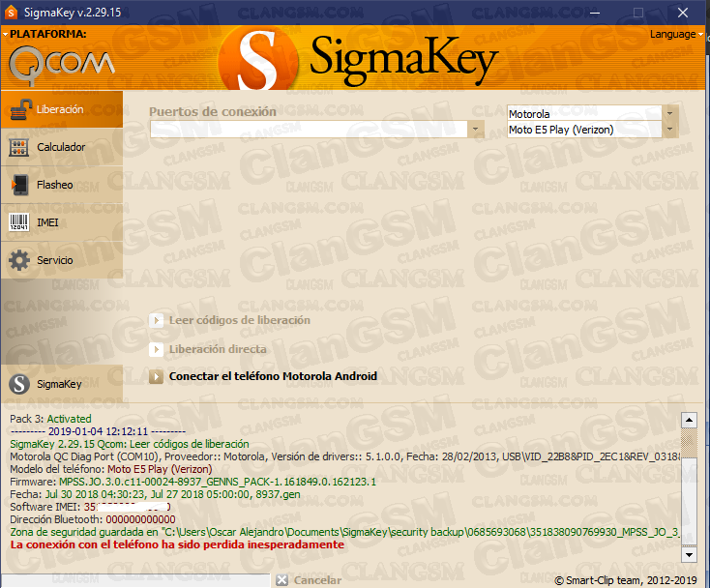Click log scrollbar down arrow
Screen dimensions: 710x588
click(x=689, y=554)
